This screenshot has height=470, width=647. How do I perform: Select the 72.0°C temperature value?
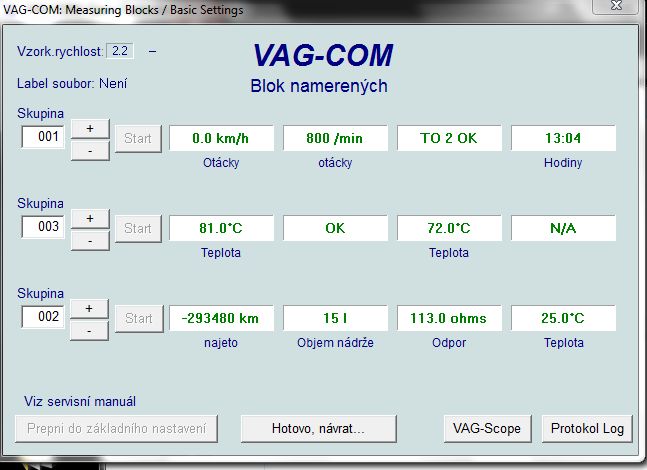coord(449,228)
